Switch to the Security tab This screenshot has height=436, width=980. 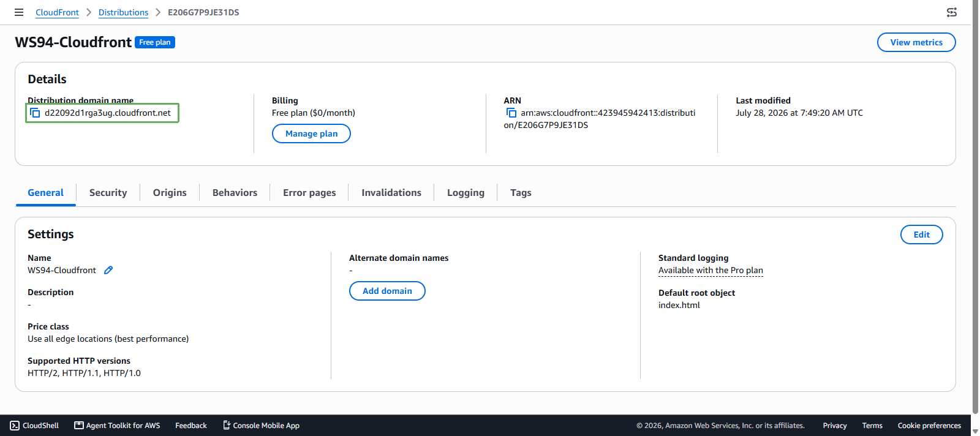pyautogui.click(x=108, y=193)
